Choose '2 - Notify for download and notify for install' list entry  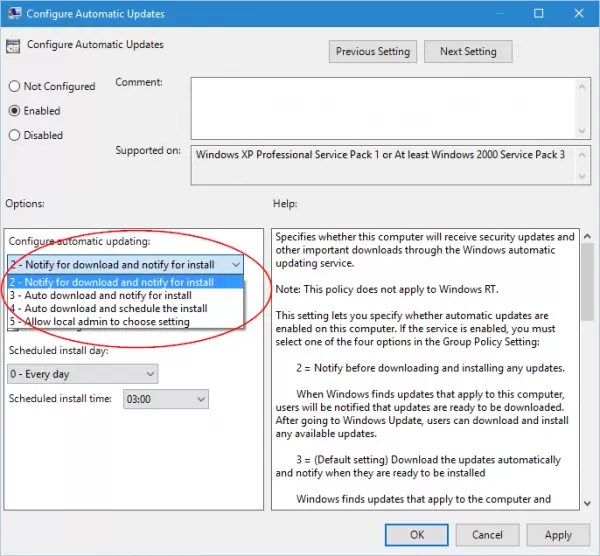click(125, 282)
